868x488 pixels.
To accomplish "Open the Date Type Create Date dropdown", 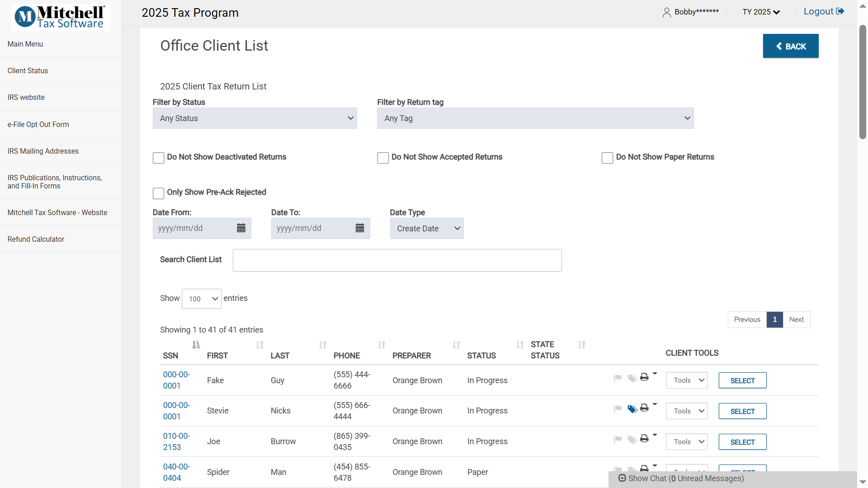I will pyautogui.click(x=427, y=228).
